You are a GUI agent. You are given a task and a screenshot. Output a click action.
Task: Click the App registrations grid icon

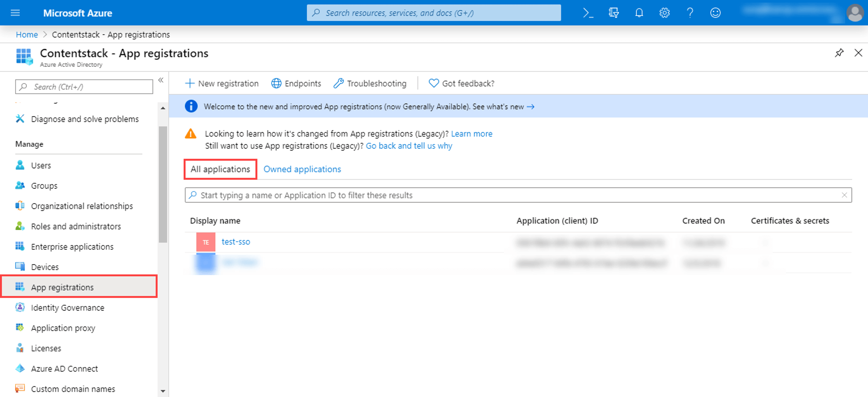(20, 287)
